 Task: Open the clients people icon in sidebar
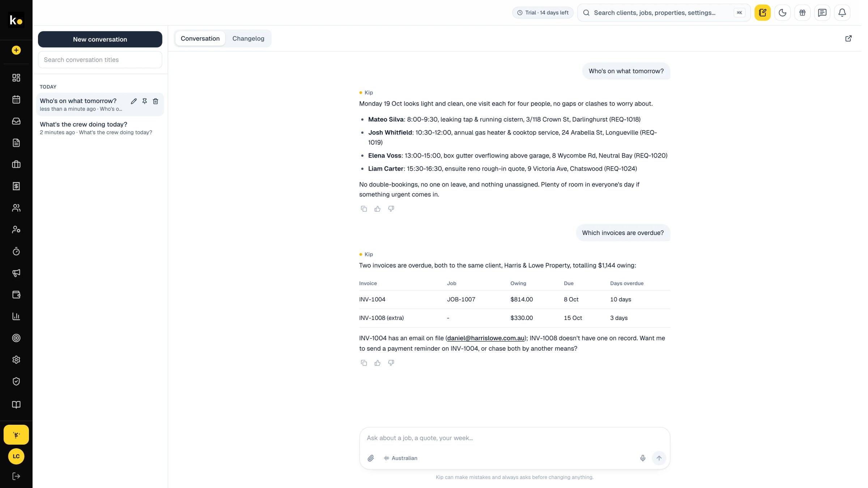tap(16, 208)
